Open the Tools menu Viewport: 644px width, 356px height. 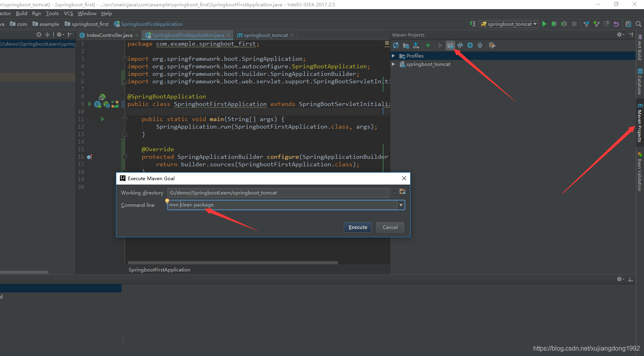coord(52,13)
